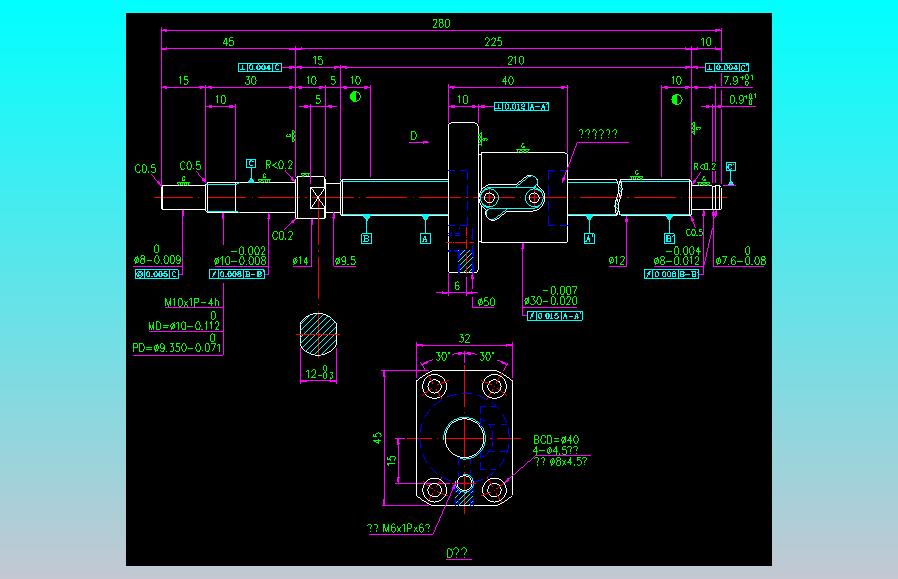The image size is (898, 579).
Task: Click the hatched cross-section circle
Action: click(x=318, y=334)
